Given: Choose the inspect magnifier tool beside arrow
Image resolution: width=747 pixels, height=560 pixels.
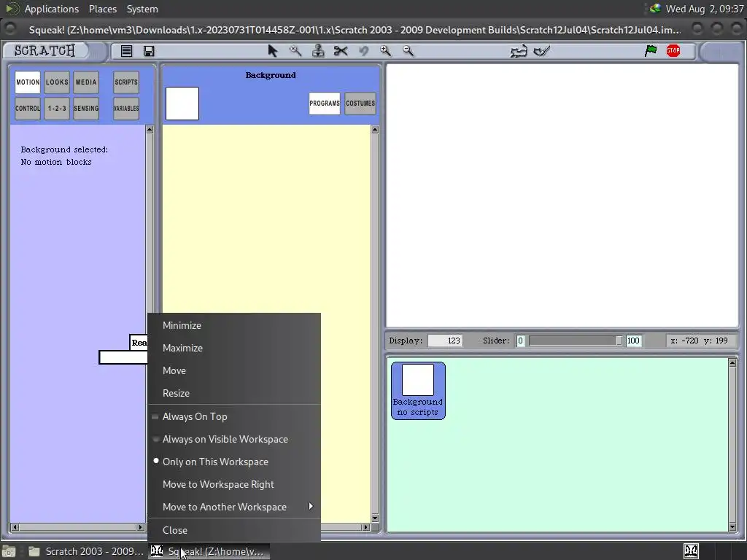Looking at the screenshot, I should click(295, 50).
